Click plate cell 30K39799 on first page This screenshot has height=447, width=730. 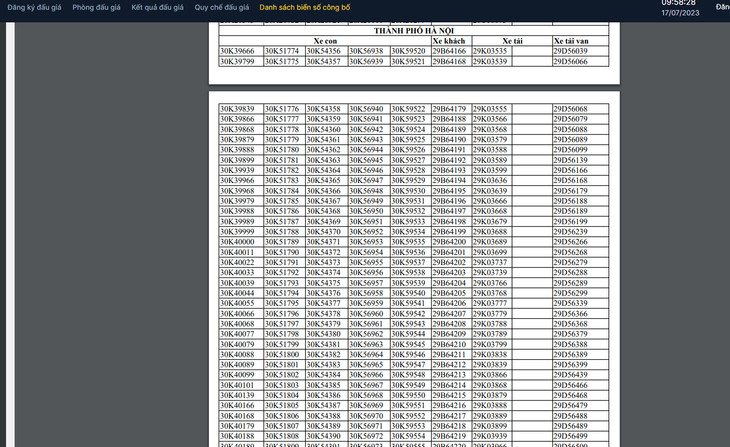pos(237,62)
